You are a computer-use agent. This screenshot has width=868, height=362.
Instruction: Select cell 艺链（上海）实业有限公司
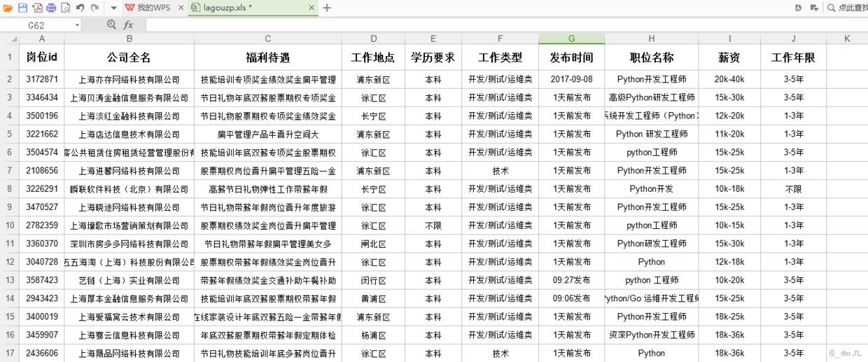(x=129, y=280)
